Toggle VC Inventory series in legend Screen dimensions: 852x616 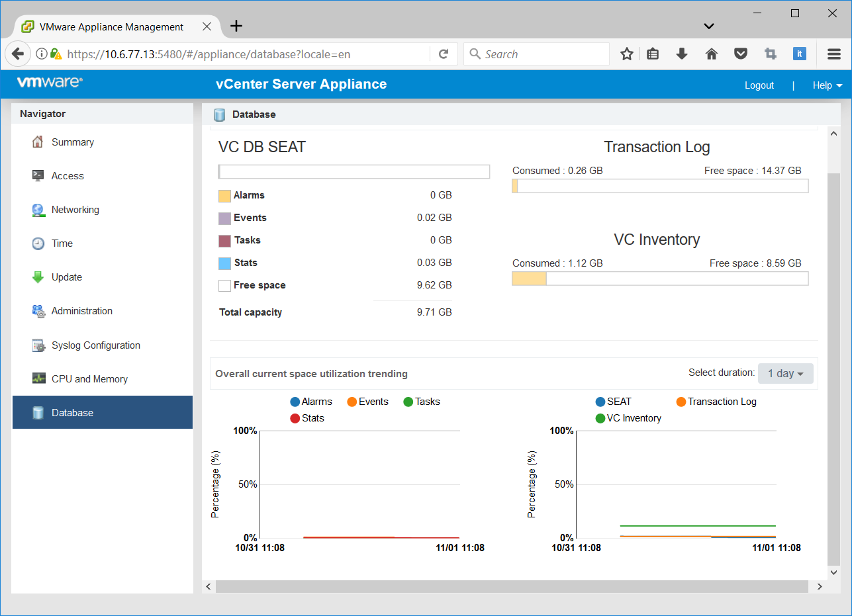coord(629,418)
